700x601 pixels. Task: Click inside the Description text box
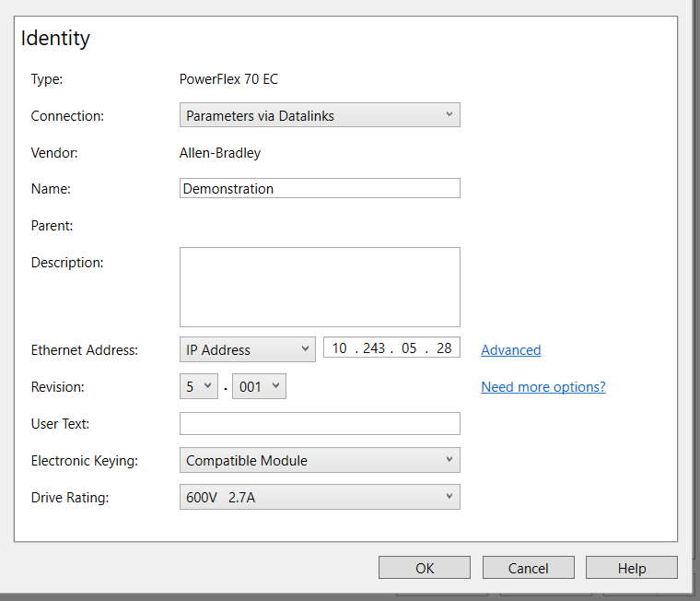pos(319,287)
